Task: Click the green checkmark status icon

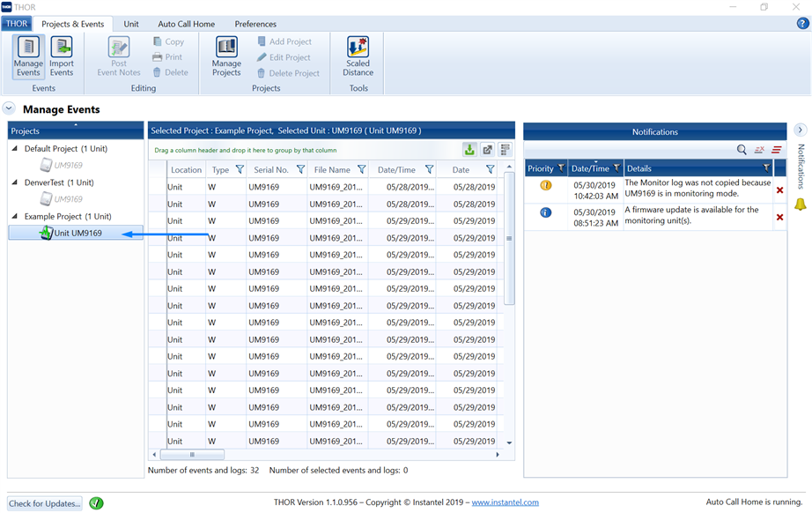Action: pyautogui.click(x=96, y=503)
